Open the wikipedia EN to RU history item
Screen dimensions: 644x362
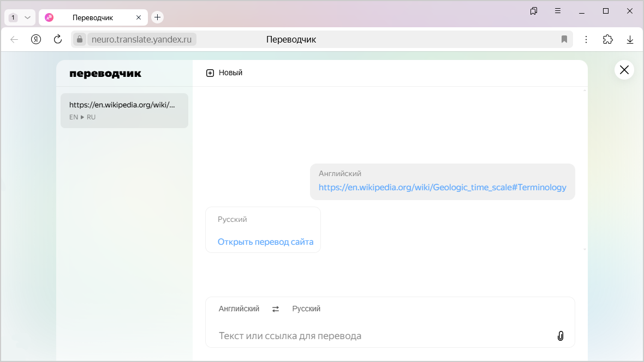[124, 111]
